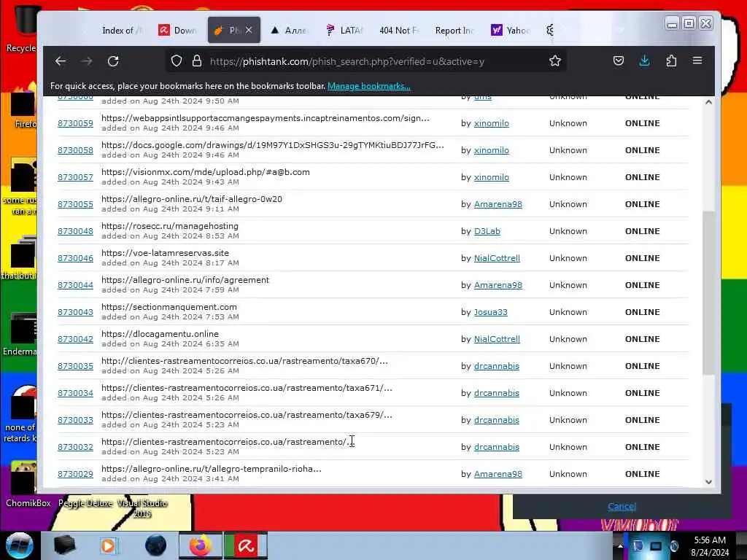Open submitter D3Lab profile link

click(x=487, y=231)
